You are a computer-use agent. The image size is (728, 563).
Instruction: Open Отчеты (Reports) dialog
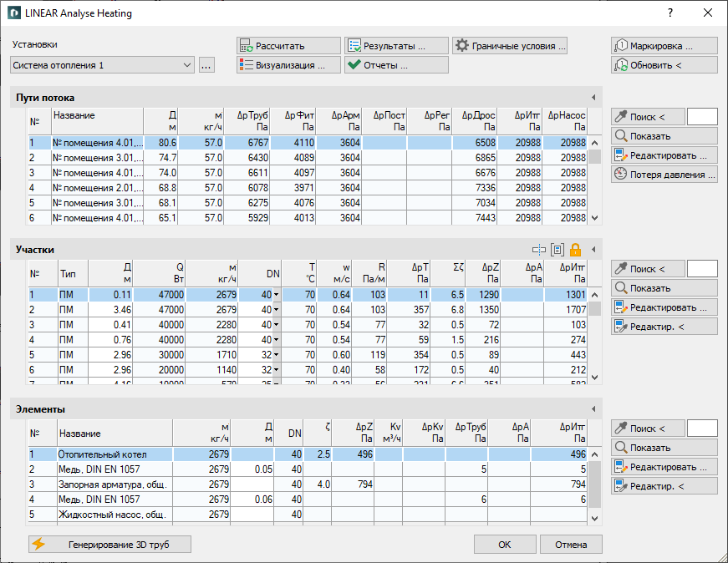pos(396,65)
